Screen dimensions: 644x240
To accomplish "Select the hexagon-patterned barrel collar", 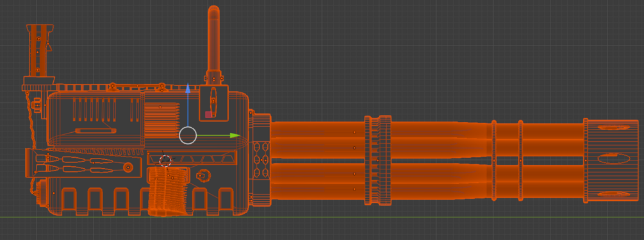I will (260, 159).
